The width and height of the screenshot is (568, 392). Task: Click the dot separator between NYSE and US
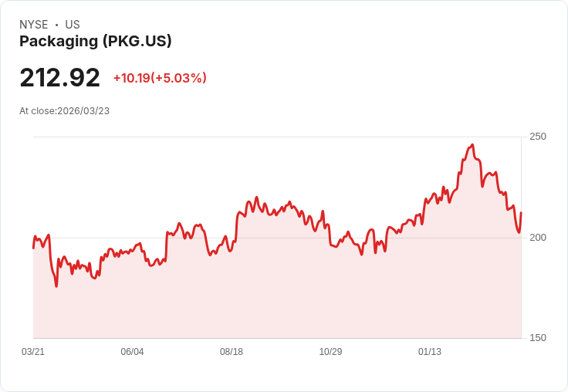point(56,25)
